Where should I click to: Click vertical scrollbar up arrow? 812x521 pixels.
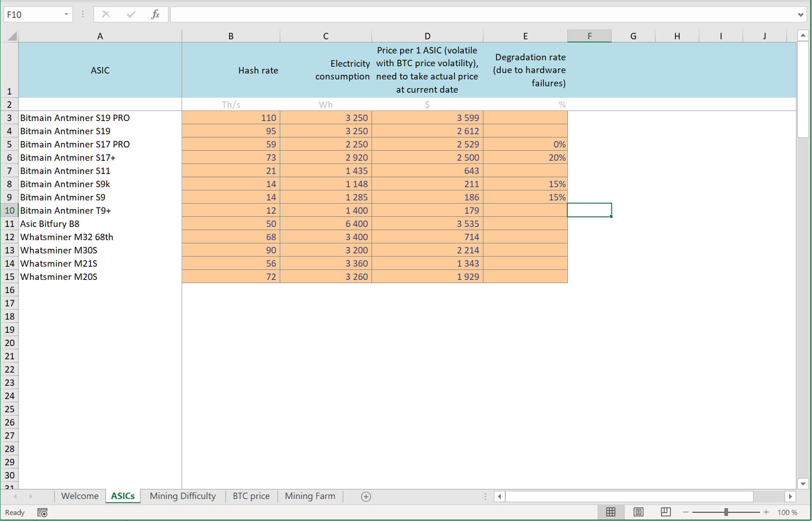pyautogui.click(x=803, y=35)
